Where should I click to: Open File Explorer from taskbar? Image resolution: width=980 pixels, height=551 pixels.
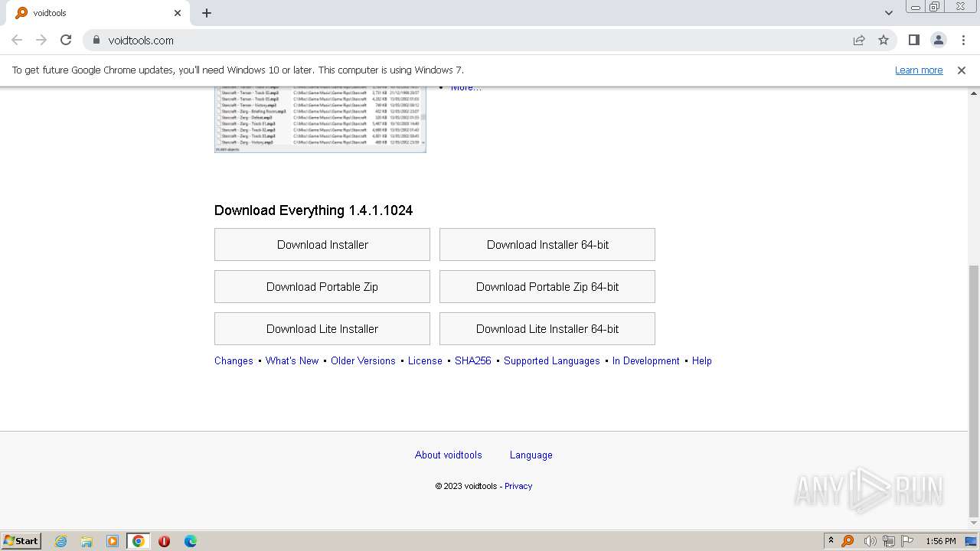point(87,541)
